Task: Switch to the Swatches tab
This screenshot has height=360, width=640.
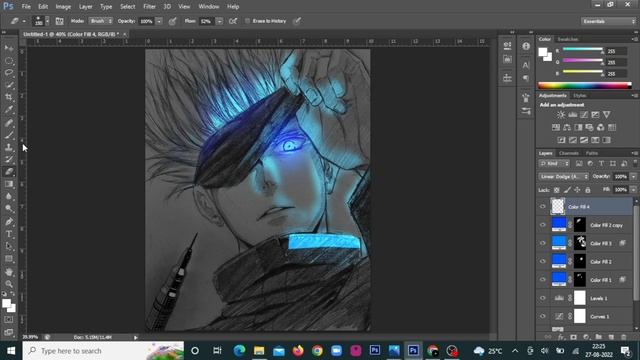Action: click(x=568, y=39)
